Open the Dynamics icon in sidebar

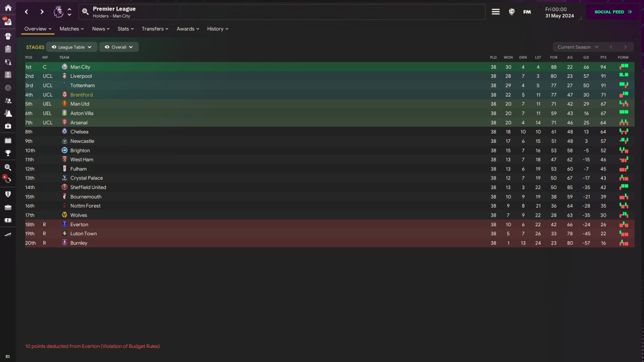8,62
